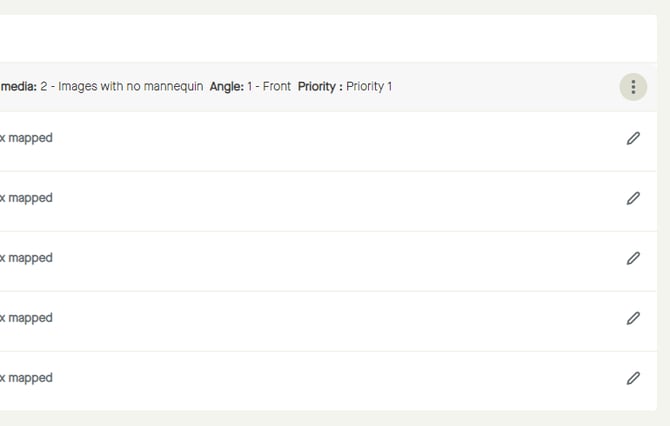This screenshot has width=670, height=426.
Task: Select the third row's "x mapped" text
Action: (26, 258)
